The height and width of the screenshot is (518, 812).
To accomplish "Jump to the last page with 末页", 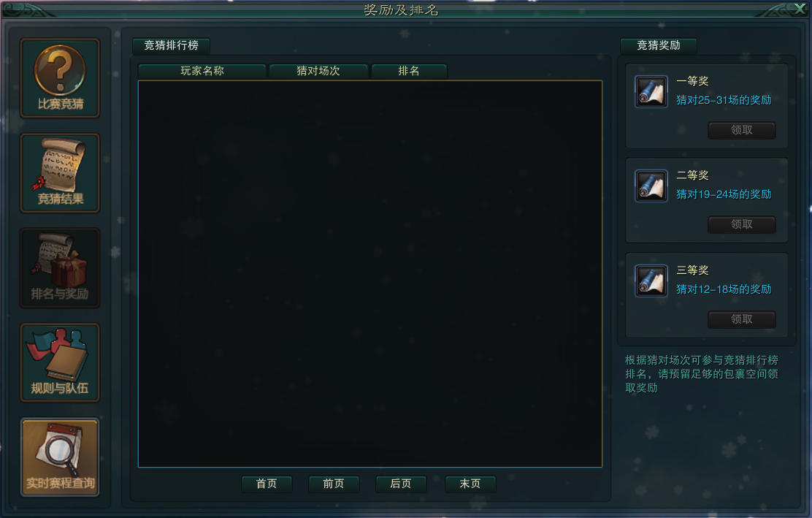I will [470, 484].
